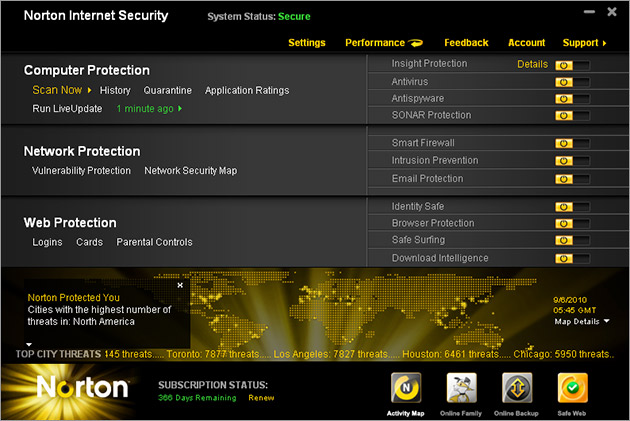630x421 pixels.
Task: Open the Quarantine link
Action: [x=168, y=91]
